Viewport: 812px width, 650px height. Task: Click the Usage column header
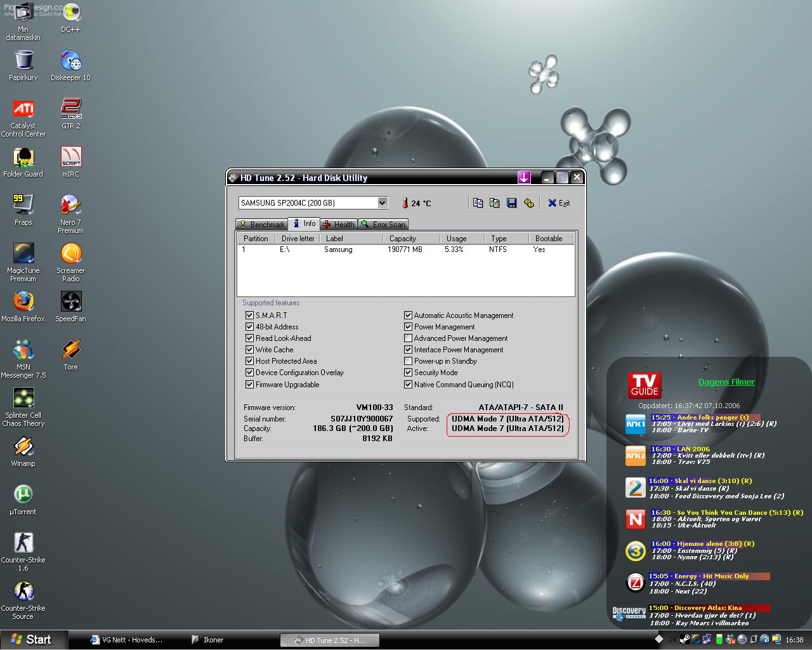(462, 238)
